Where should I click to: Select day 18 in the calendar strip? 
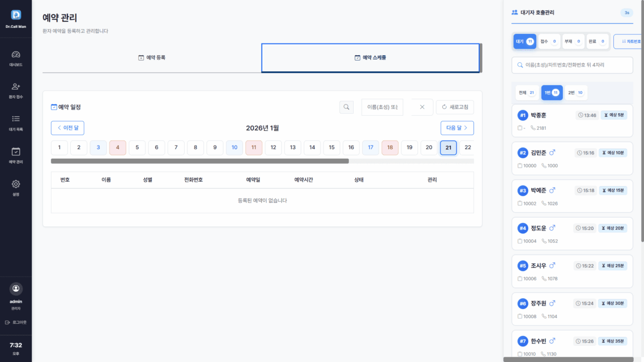coord(390,147)
